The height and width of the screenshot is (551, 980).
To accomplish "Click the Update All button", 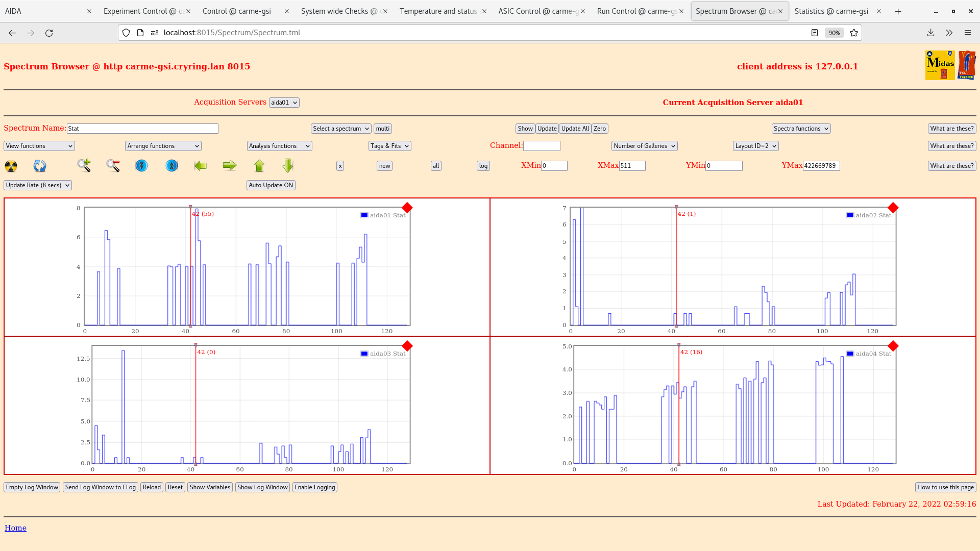I will [x=575, y=129].
